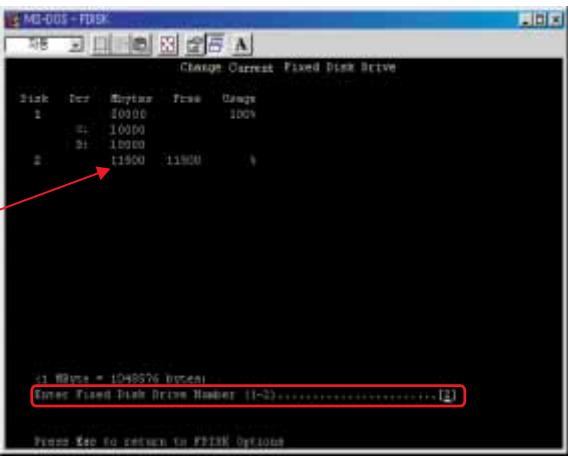Click the 10000 value on the D: row
This screenshot has width=568, height=456.
point(127,145)
